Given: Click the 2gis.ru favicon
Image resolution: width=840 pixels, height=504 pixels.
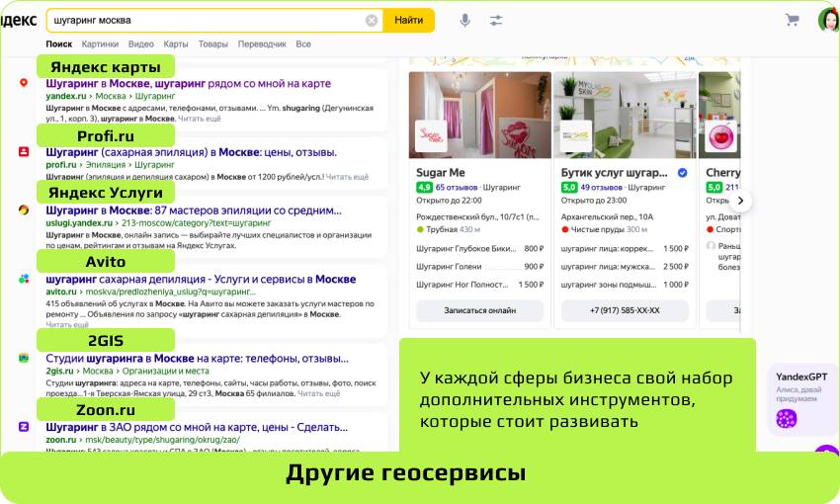Looking at the screenshot, I should [24, 358].
